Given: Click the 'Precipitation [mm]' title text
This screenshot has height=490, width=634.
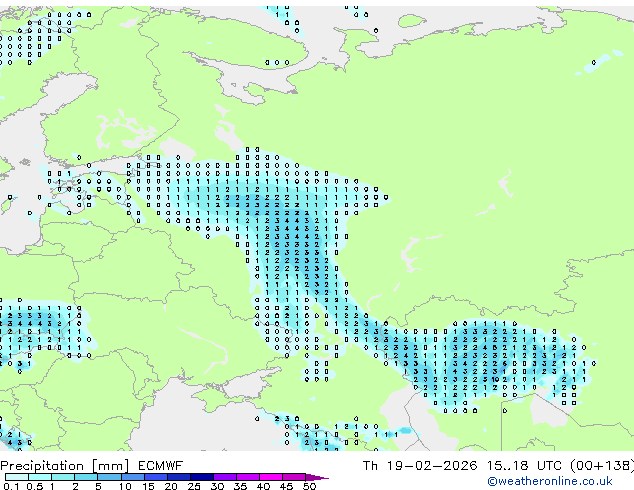Looking at the screenshot, I should point(65,466).
